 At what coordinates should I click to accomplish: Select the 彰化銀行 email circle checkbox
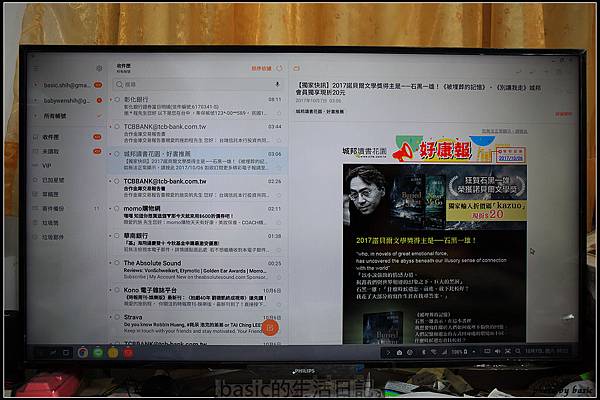[117, 100]
